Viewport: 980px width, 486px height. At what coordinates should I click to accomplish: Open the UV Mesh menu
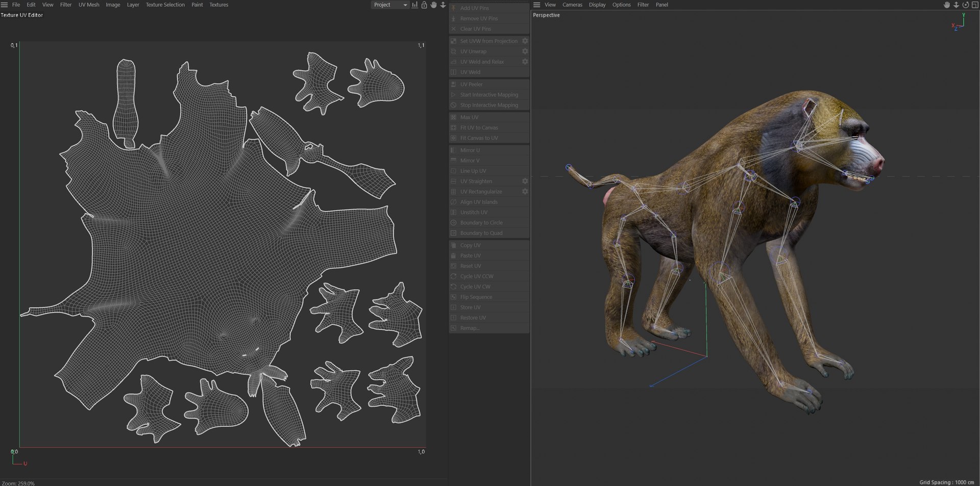tap(89, 5)
